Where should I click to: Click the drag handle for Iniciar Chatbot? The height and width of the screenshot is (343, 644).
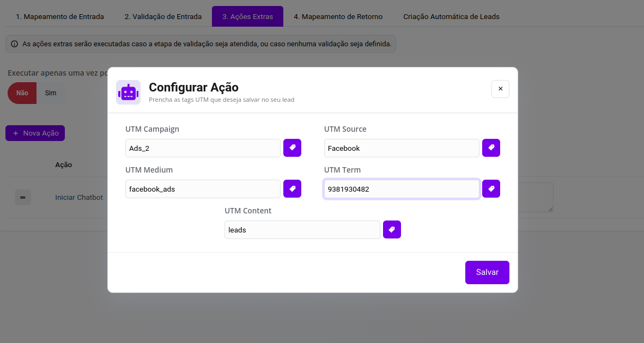point(23,198)
